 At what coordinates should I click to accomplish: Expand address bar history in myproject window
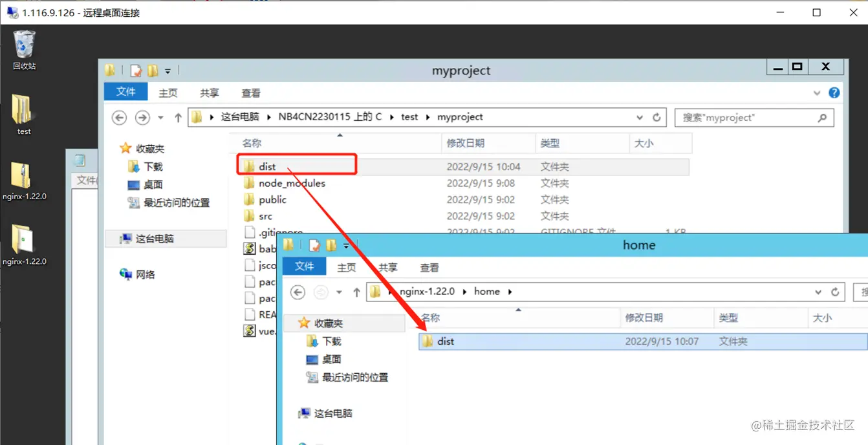[x=640, y=118]
